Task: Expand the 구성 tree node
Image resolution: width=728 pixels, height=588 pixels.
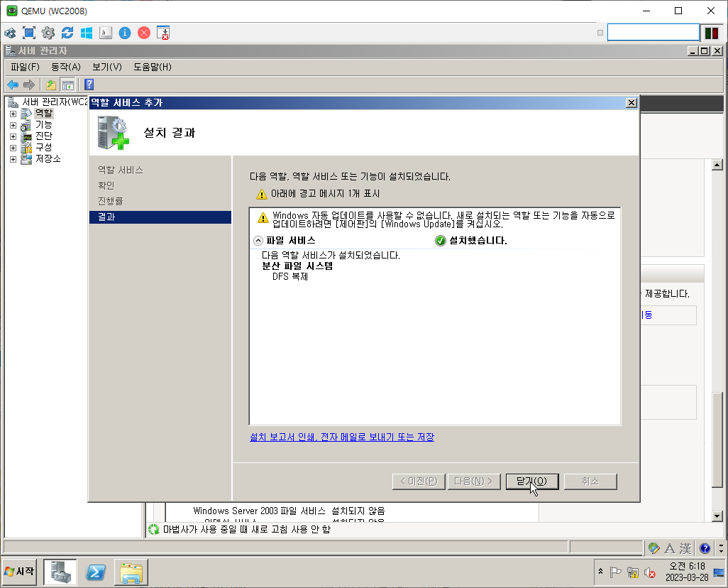Action: click(x=13, y=148)
